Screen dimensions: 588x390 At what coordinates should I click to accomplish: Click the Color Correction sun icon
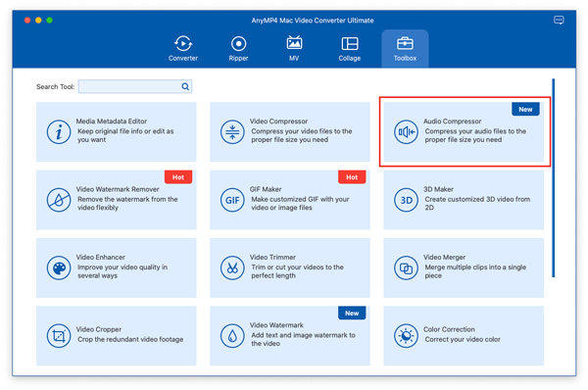(406, 336)
